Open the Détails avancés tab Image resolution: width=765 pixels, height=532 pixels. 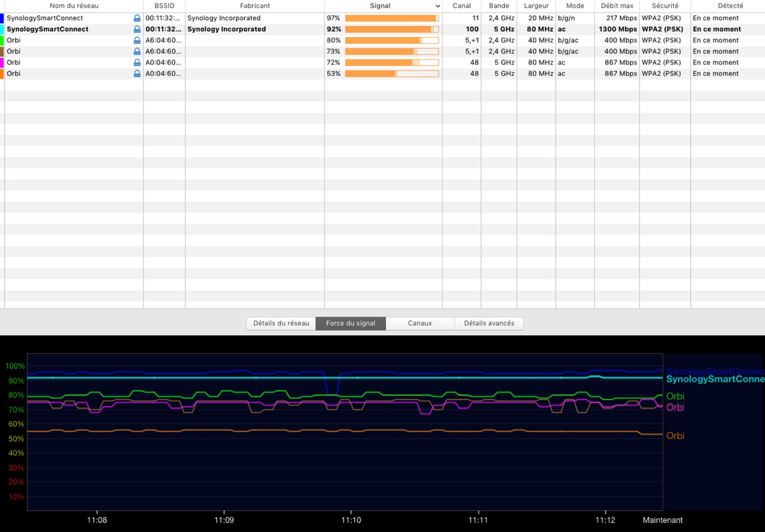(x=489, y=324)
